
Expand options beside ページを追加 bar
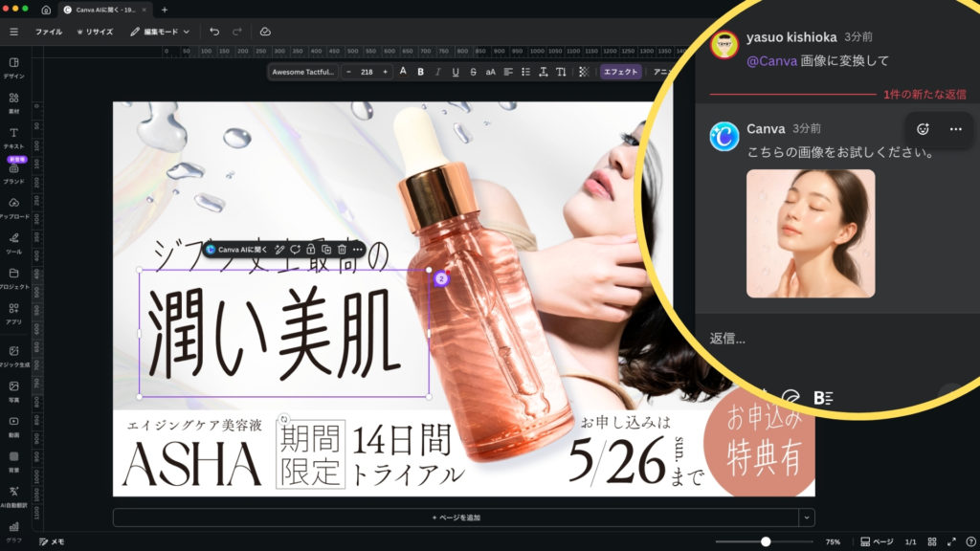808,518
